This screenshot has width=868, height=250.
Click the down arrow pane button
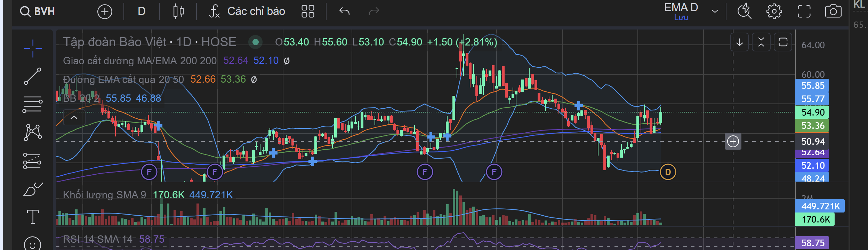pos(740,42)
